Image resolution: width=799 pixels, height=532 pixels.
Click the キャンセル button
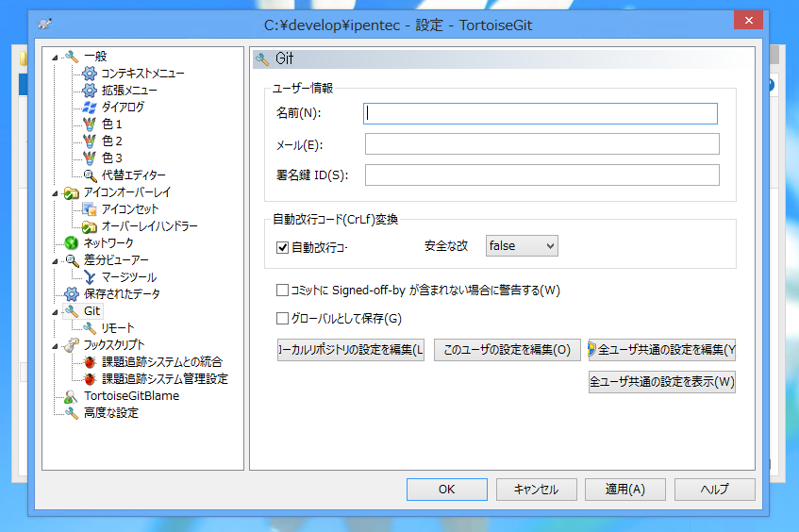click(x=536, y=490)
